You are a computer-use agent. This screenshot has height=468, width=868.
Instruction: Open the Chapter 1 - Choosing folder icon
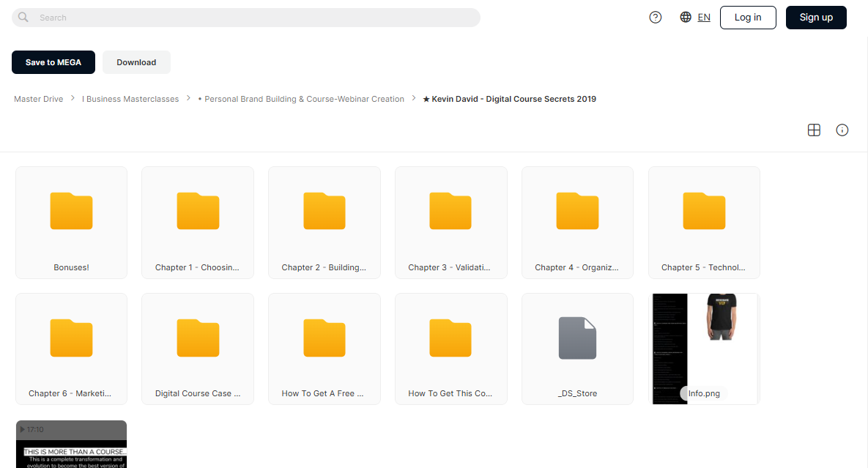point(198,211)
